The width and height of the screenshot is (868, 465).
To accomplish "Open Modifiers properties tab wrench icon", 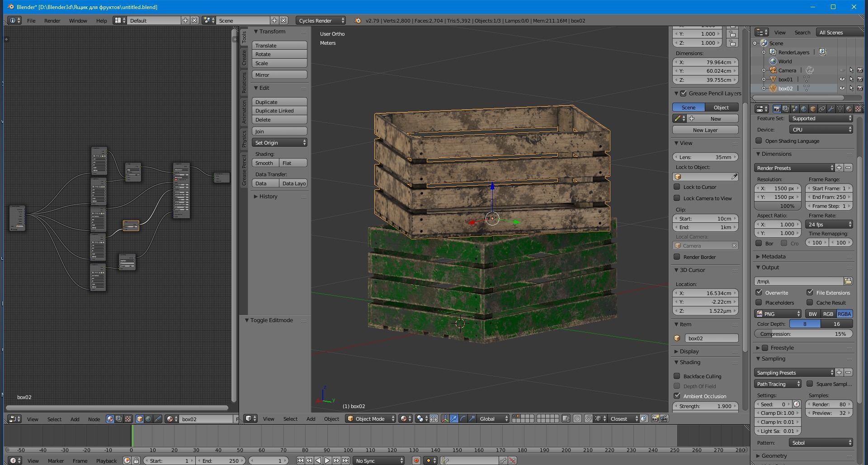I will click(x=831, y=109).
